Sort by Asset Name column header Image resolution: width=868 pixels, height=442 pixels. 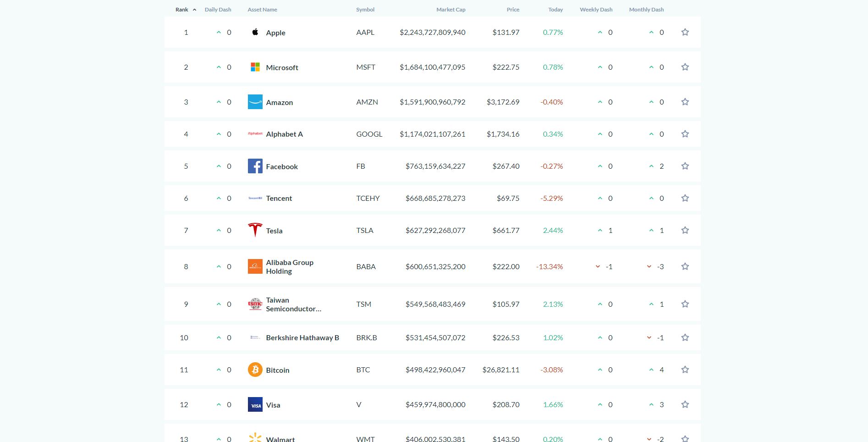tap(262, 10)
